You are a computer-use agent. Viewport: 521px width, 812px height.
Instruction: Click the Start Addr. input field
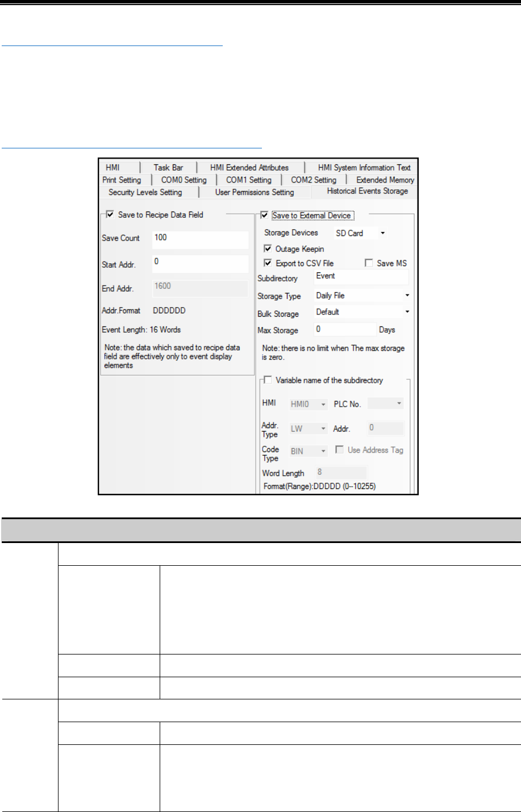(x=200, y=263)
